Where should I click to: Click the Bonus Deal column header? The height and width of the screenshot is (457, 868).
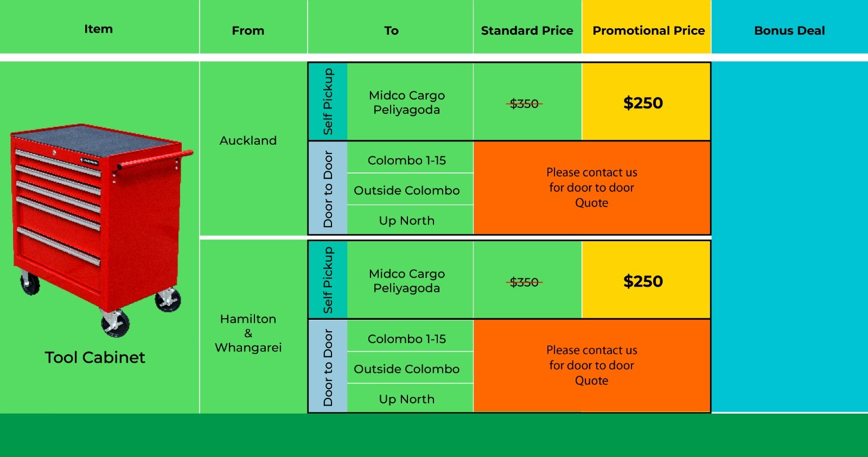tap(789, 31)
